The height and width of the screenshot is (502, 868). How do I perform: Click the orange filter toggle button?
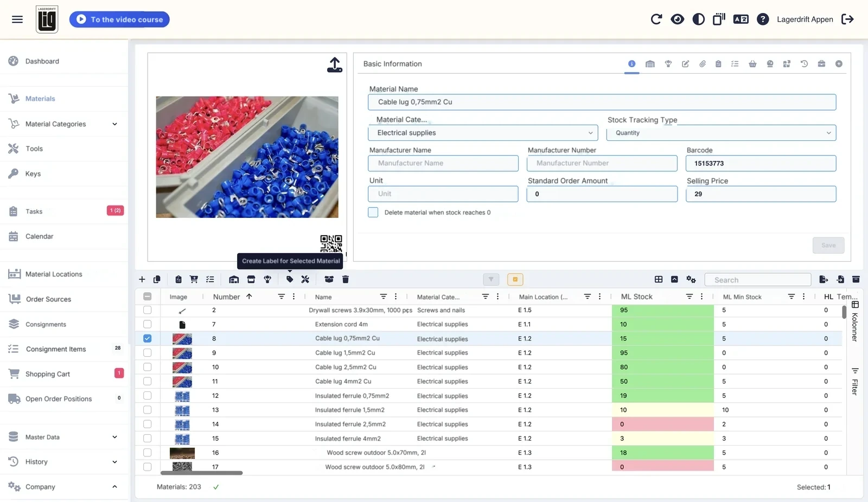click(515, 279)
